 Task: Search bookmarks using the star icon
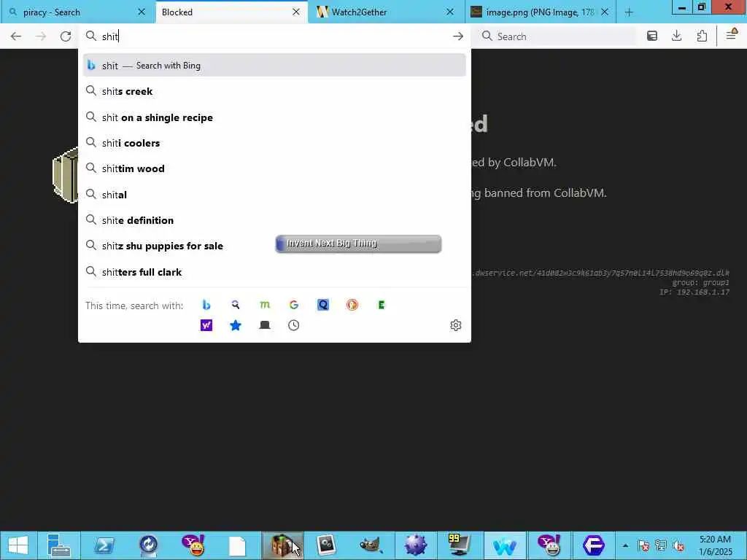(236, 325)
